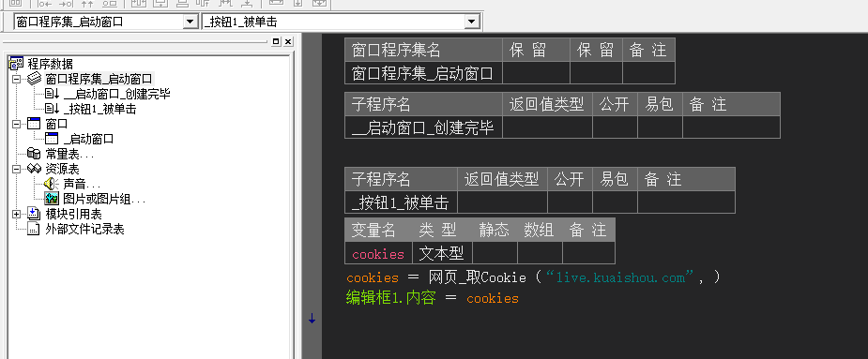This screenshot has width=868, height=359.
Task: Click the 变量名 header cell
Action: [378, 230]
